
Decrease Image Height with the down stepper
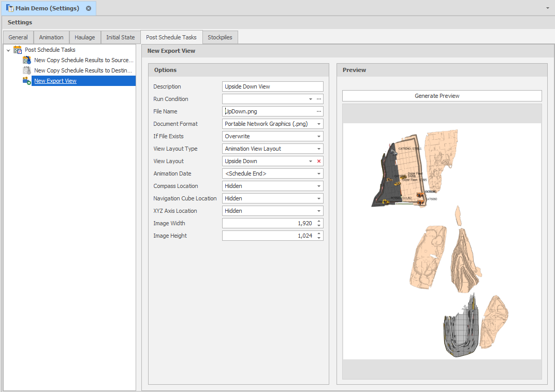coord(319,238)
